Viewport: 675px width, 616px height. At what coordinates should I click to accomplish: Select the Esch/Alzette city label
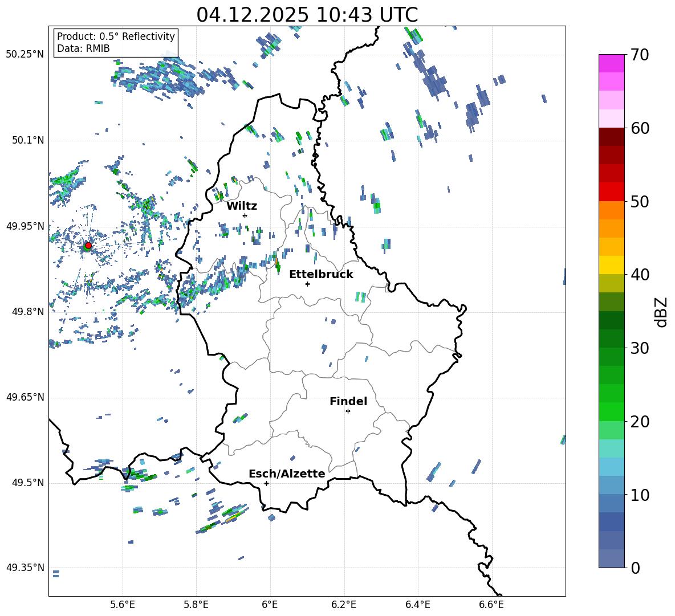point(287,474)
